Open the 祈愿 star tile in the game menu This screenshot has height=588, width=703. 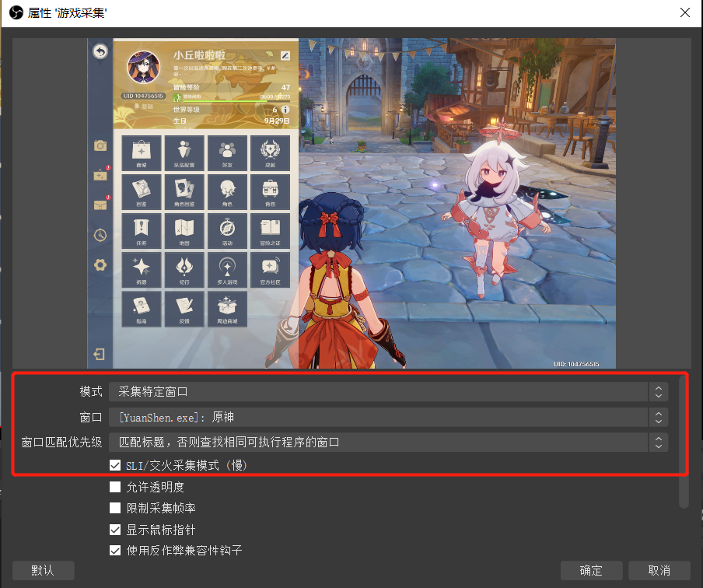click(x=142, y=270)
